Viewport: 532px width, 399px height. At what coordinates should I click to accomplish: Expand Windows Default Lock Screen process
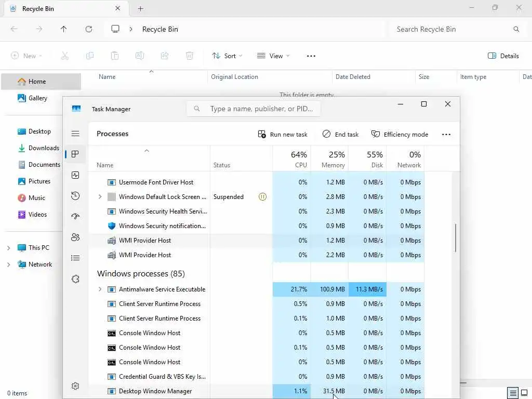tap(100, 197)
